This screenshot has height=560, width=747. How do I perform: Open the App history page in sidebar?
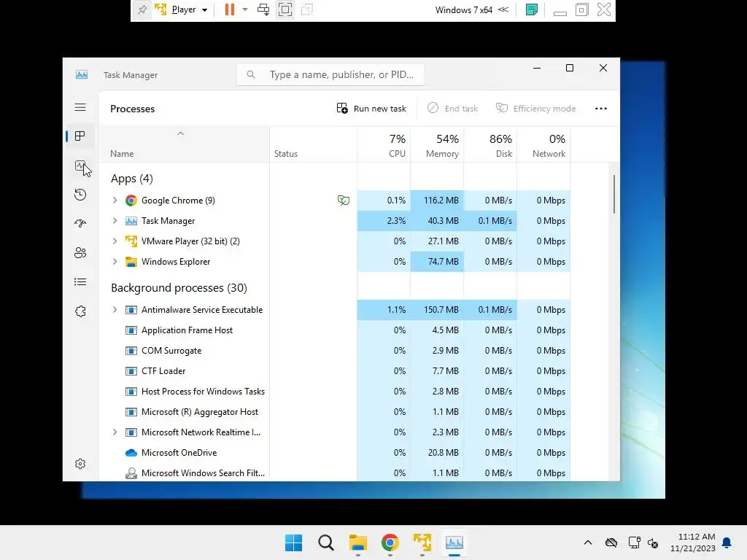(80, 194)
